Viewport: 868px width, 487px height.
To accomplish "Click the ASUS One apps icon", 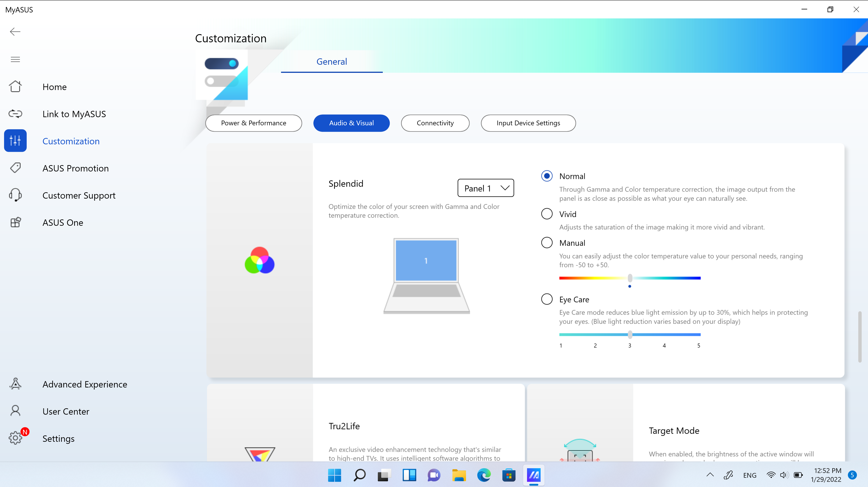I will (15, 222).
